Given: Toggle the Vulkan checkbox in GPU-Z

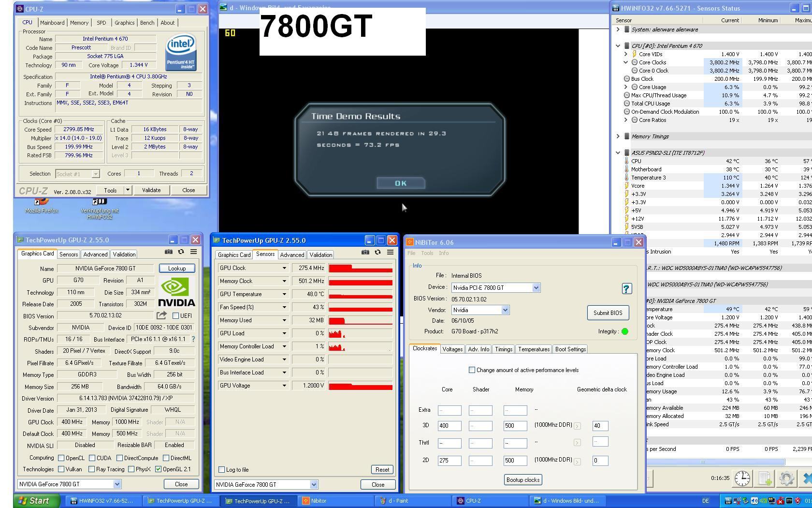Looking at the screenshot, I should [61, 469].
